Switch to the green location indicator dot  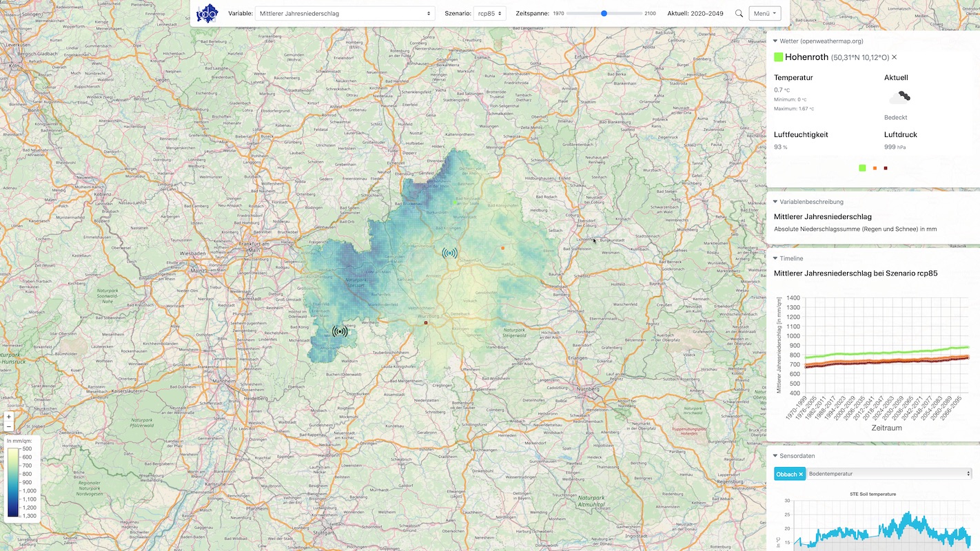click(862, 168)
